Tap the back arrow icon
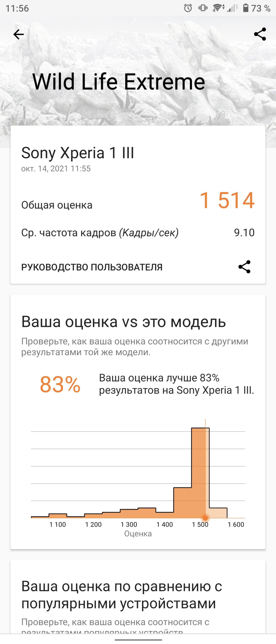Viewport: 276px width, 644px height. pos(18,34)
